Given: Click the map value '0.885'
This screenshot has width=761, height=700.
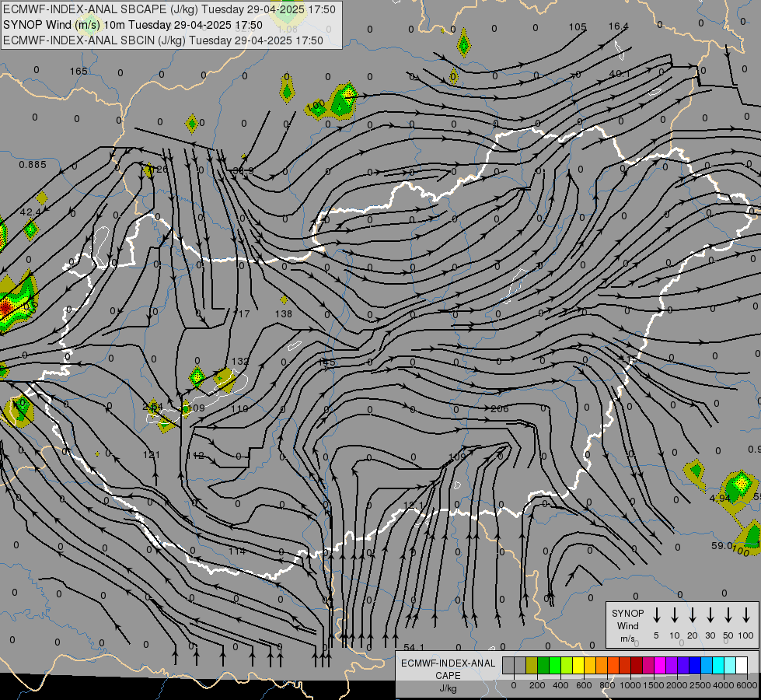Looking at the screenshot, I should [x=33, y=165].
